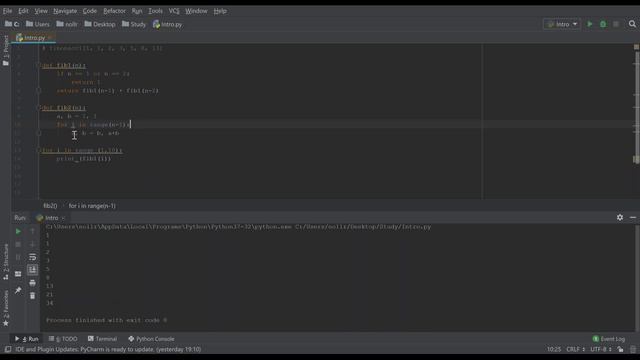Image resolution: width=640 pixels, height=360 pixels.
Task: Click the Restore Layout icon in Run panel
Action: [x=18, y=274]
